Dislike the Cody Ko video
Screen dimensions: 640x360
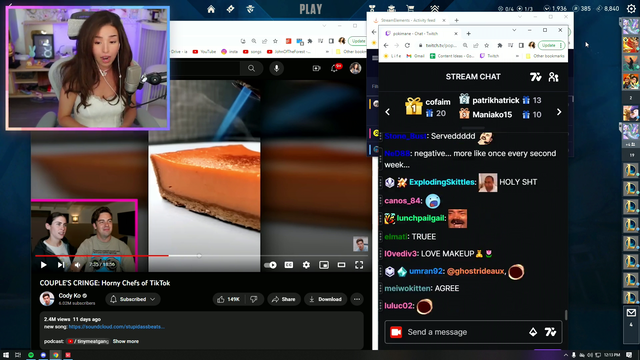pos(254,299)
